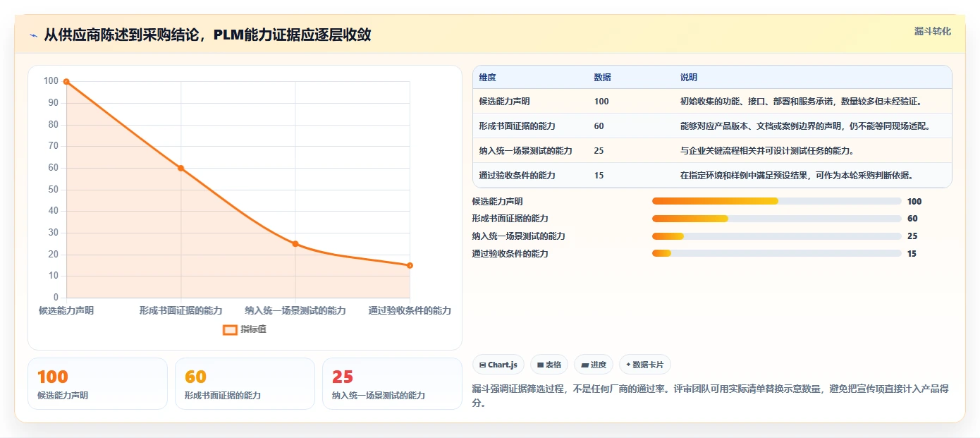Click the chart data point at 60
The width and height of the screenshot is (980, 438).
point(180,168)
